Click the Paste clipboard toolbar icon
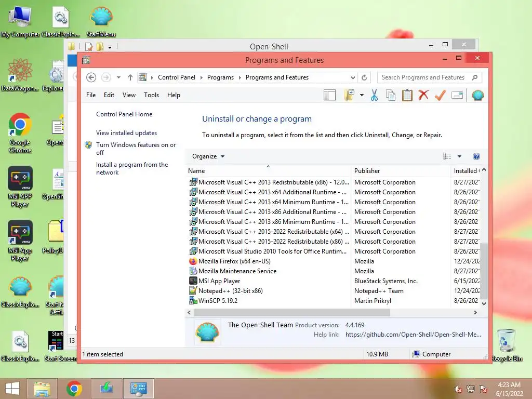Viewport: 532px width, 399px height. 407,96
